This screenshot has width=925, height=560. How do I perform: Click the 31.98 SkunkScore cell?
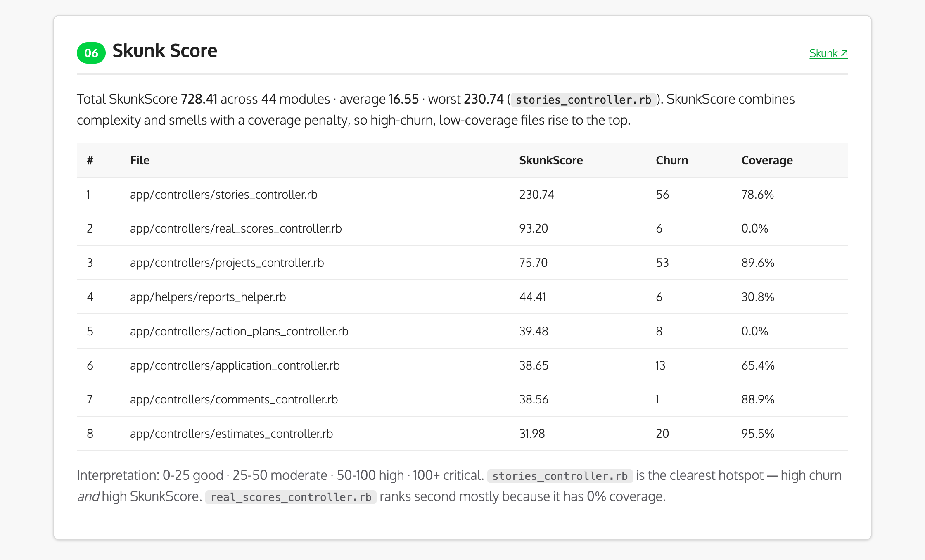click(x=532, y=434)
